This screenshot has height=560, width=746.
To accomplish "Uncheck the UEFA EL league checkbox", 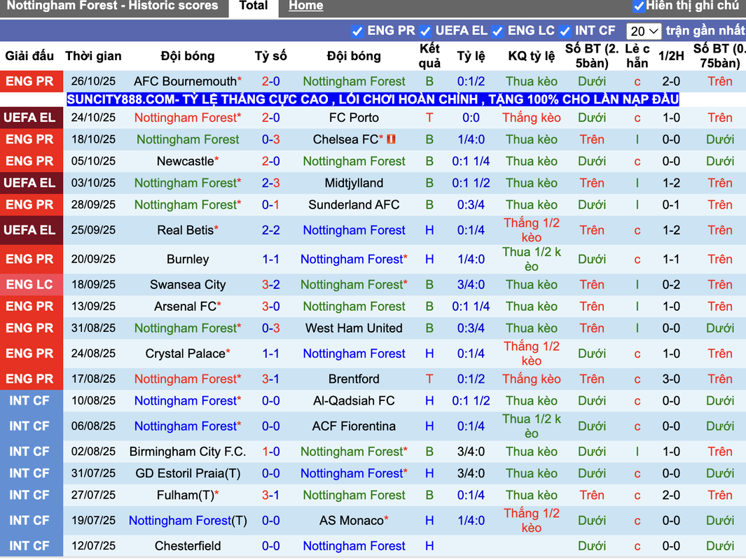I will (x=425, y=31).
